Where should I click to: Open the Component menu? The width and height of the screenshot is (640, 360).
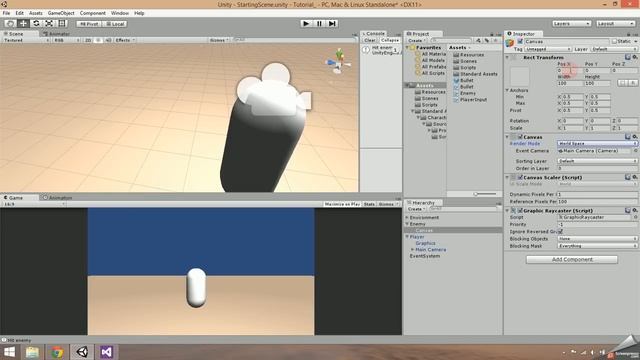pos(93,13)
